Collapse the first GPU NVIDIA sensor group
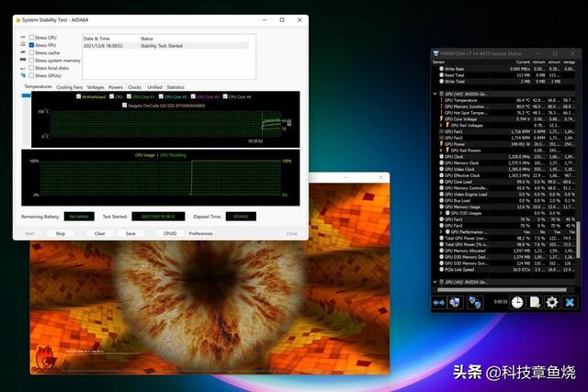Image resolution: width=588 pixels, height=392 pixels. coord(435,94)
